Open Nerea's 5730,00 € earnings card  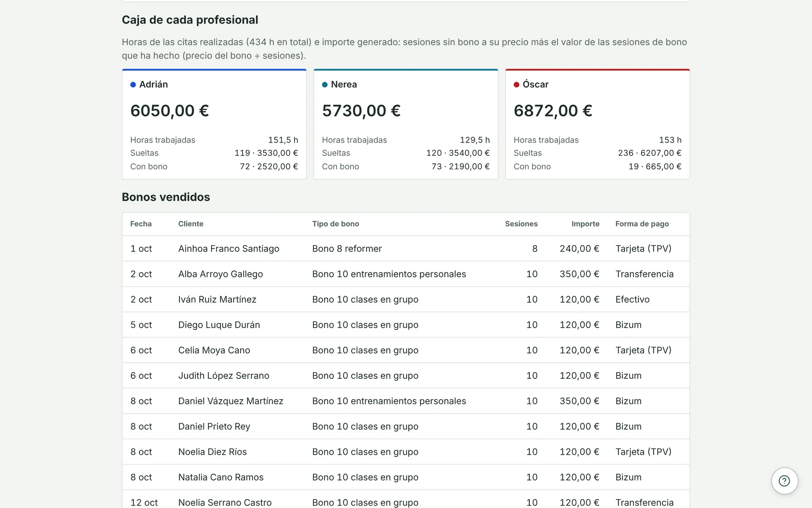click(406, 124)
